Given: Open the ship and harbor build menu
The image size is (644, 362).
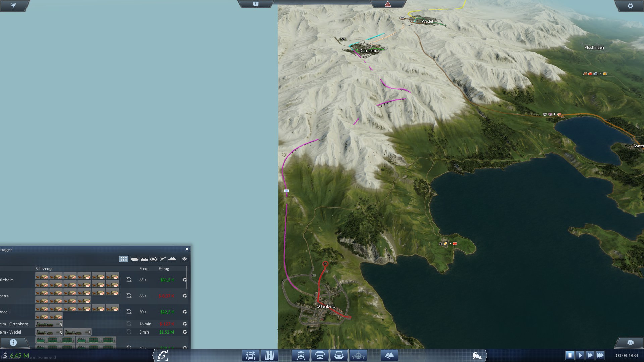Looking at the screenshot, I should [339, 355].
